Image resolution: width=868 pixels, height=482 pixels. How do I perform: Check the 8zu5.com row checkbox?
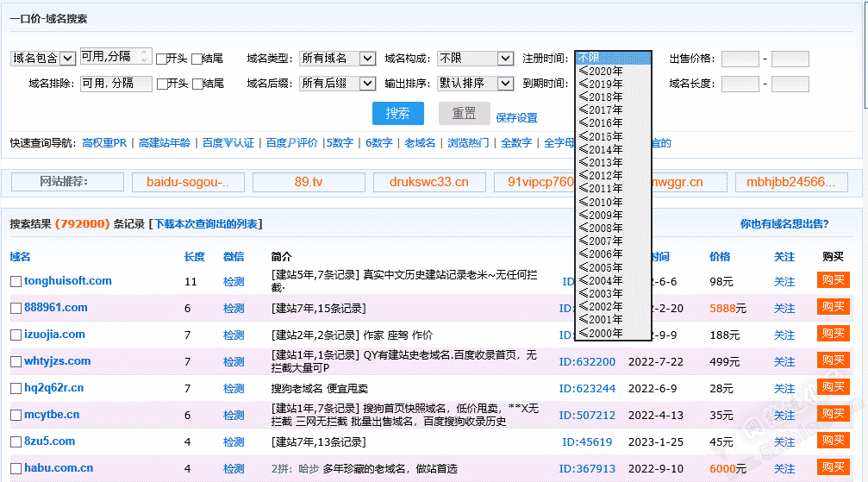(16, 442)
